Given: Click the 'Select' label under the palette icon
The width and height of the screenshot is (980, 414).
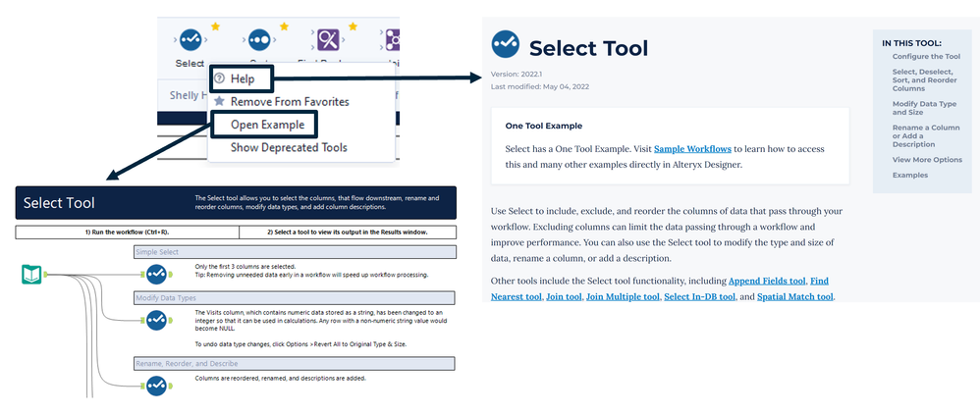Looking at the screenshot, I should pos(190,63).
